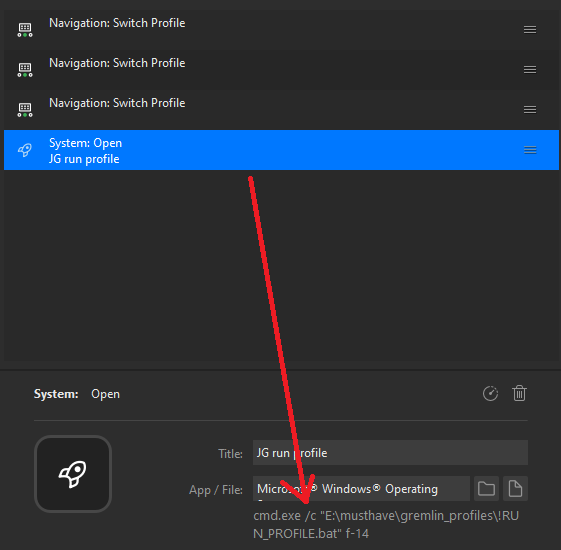561x550 pixels.
Task: Open the folder browse icon for App / File
Action: (x=486, y=488)
